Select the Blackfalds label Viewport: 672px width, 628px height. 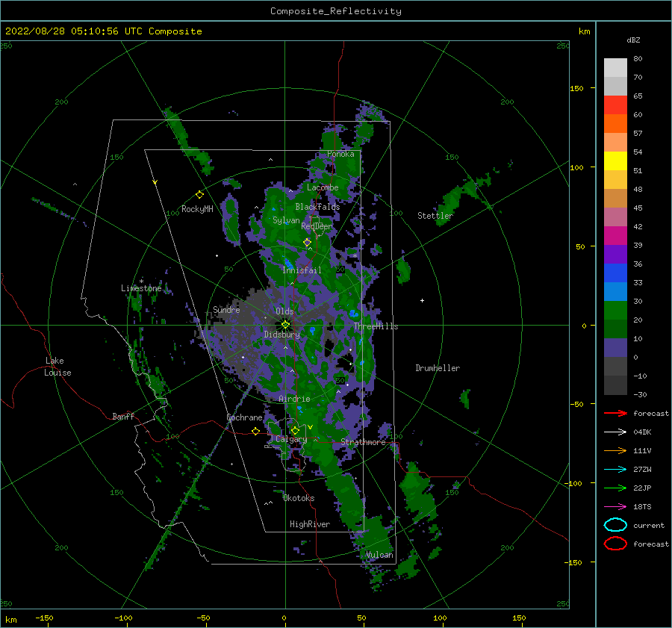[x=317, y=207]
